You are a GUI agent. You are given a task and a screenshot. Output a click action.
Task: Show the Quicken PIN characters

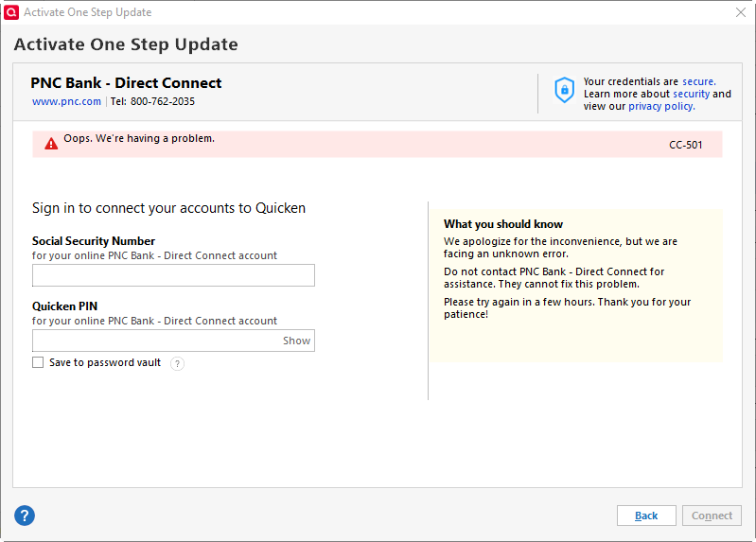coord(296,341)
